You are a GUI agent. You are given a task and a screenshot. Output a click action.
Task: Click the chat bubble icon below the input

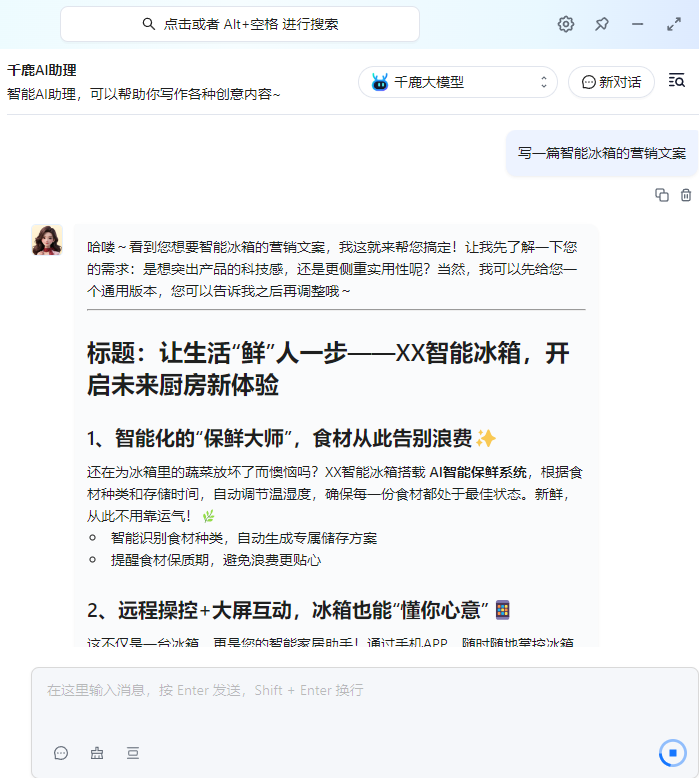click(61, 753)
